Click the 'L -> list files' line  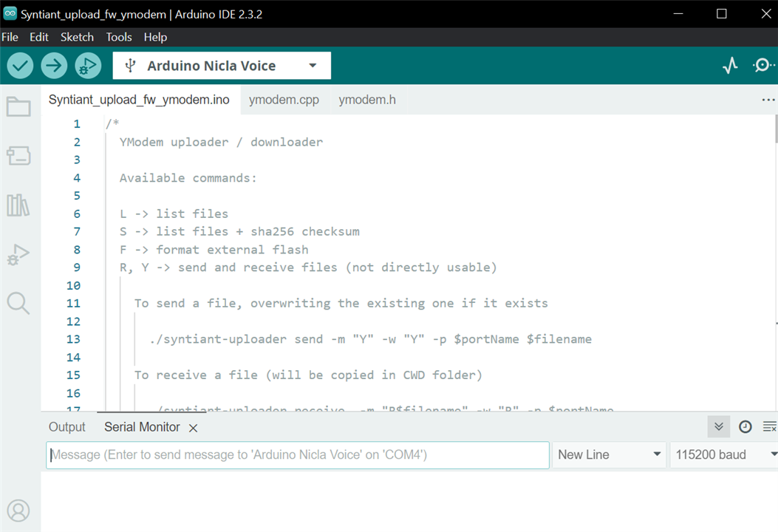tap(174, 214)
